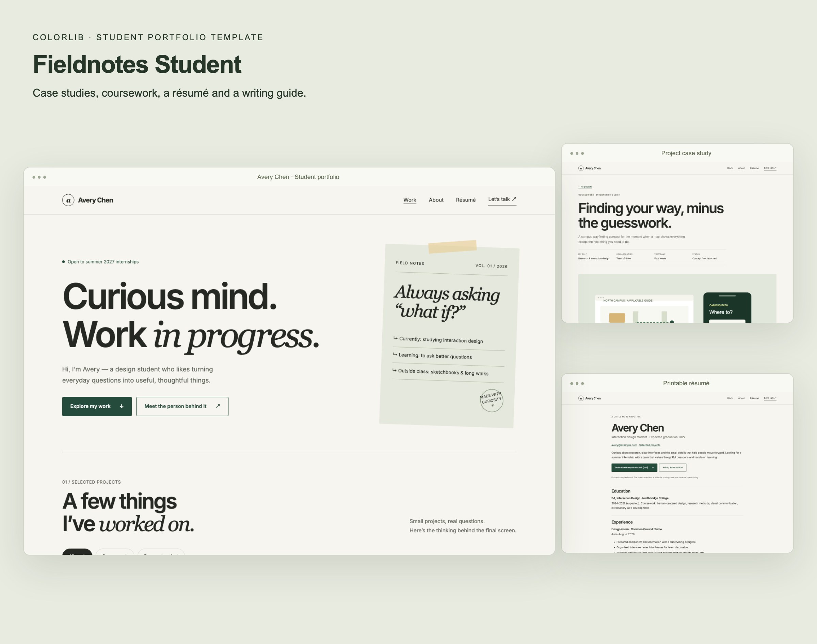Click the diagonal arrow in Meet the person button
The height and width of the screenshot is (644, 817).
(218, 406)
